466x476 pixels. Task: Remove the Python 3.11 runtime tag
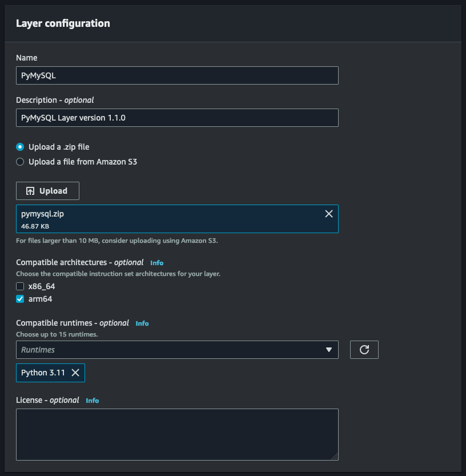[x=75, y=373]
